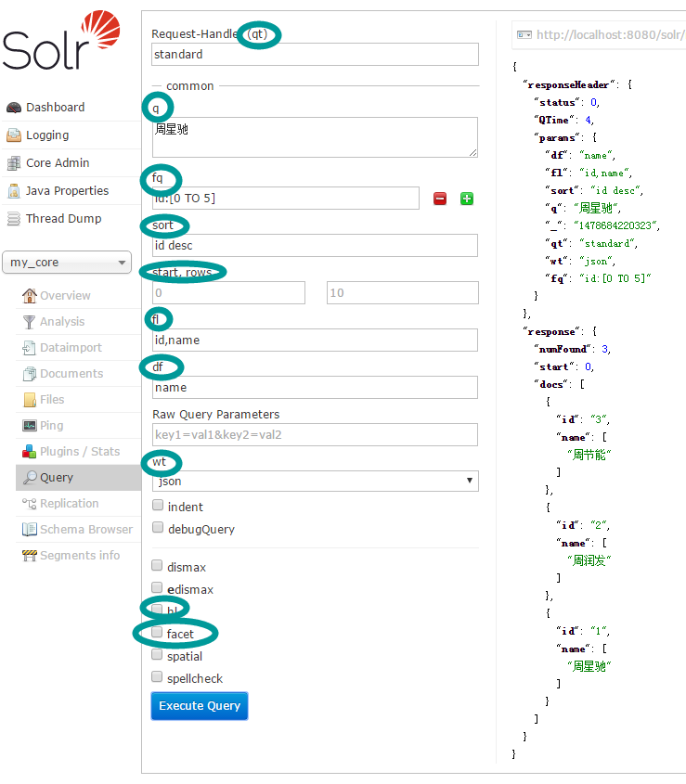Toggle the dismax checkbox
This screenshot has width=686, height=784.
pos(157,565)
